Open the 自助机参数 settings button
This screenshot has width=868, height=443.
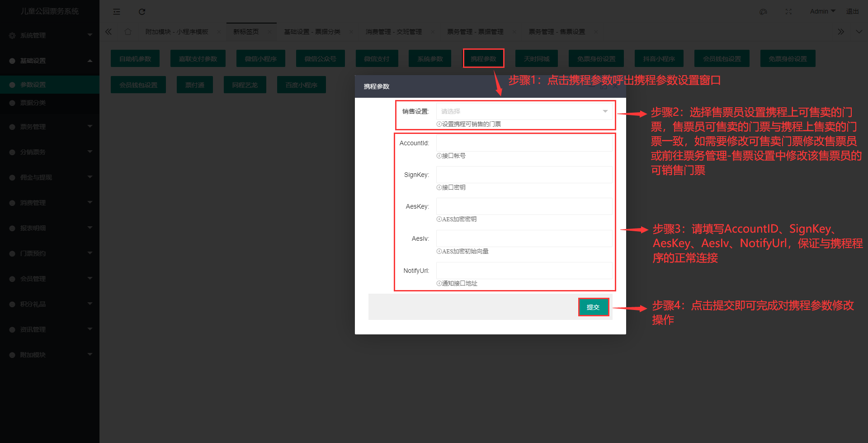click(x=135, y=58)
